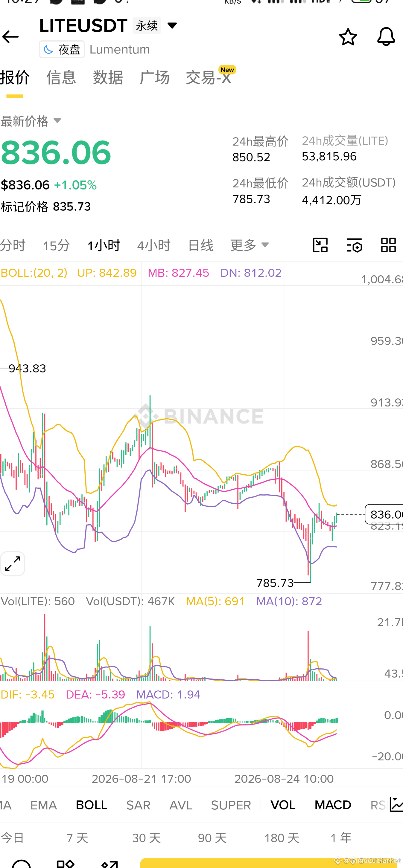
Task: Open chart layout grid icon
Action: click(x=388, y=245)
